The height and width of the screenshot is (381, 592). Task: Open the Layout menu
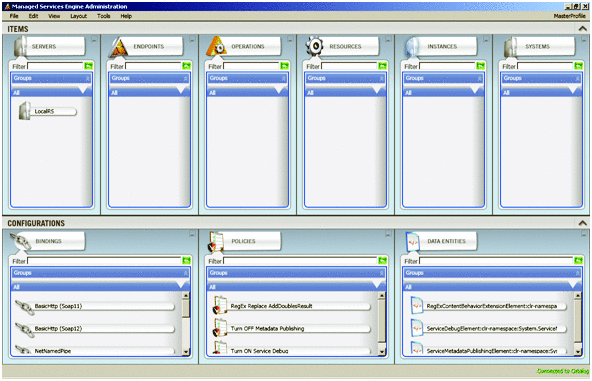coord(79,16)
